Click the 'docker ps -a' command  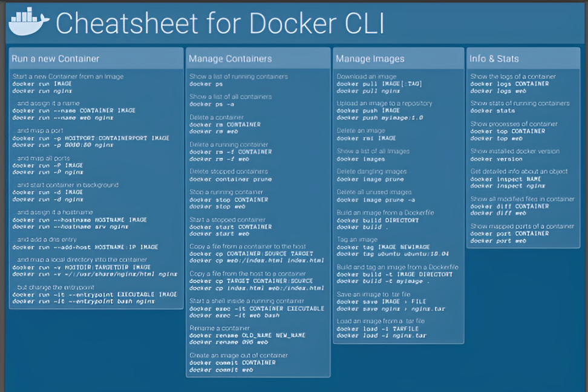click(x=212, y=104)
